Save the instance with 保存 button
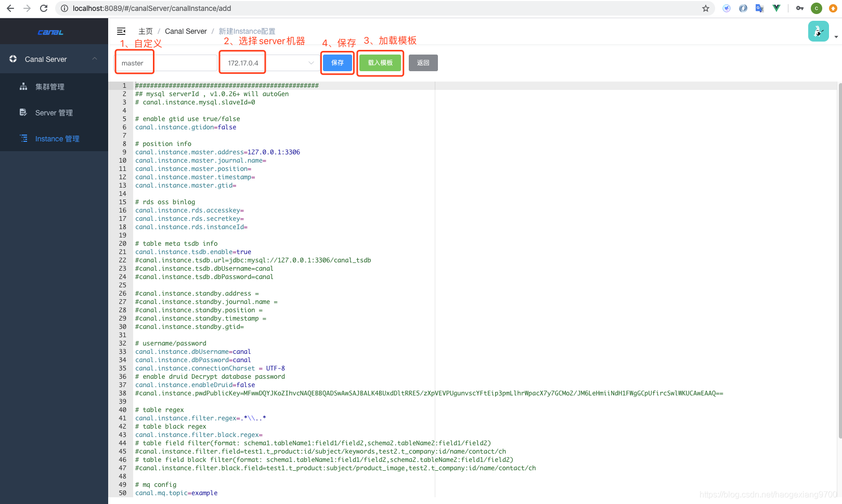Image resolution: width=842 pixels, height=504 pixels. 338,63
